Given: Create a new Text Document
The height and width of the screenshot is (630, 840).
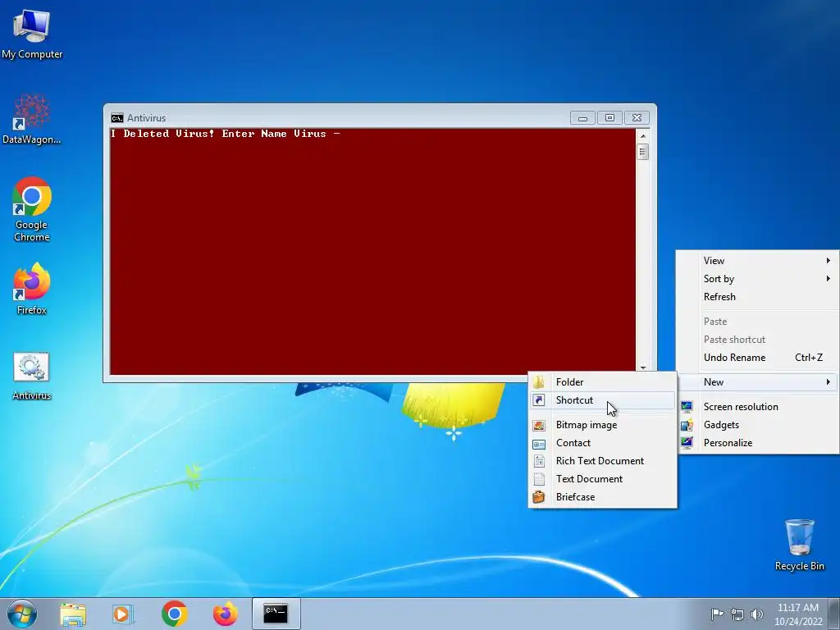Looking at the screenshot, I should [x=602, y=479].
